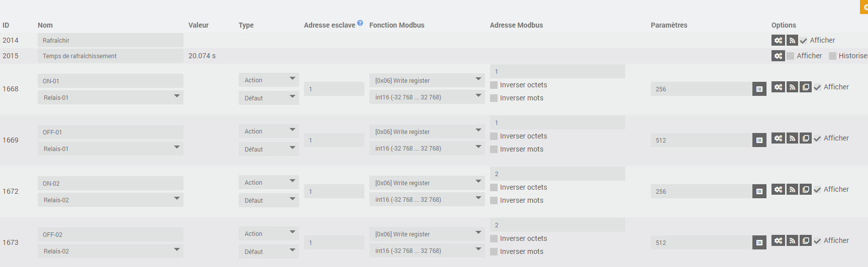Test command 1669 with the RSS icon
Image resolution: width=868 pixels, height=267 pixels.
[792, 138]
